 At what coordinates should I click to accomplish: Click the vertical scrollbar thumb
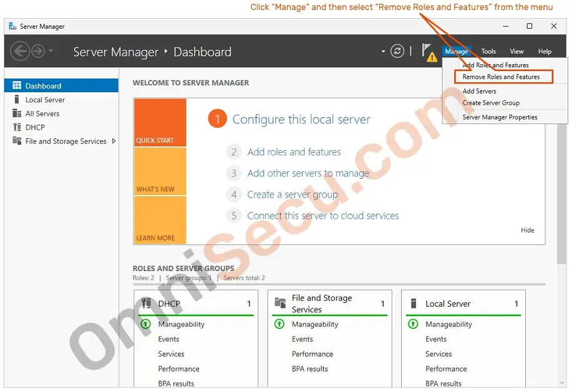tap(562, 194)
